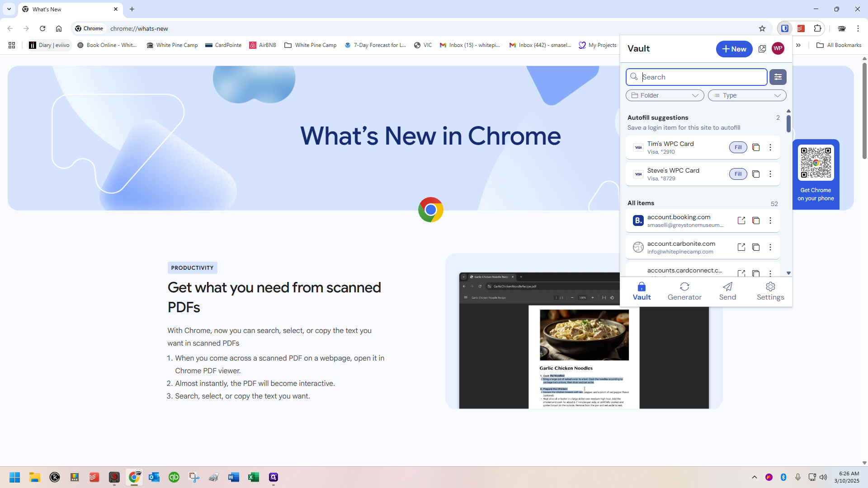Show hidden bookmarks with the chevron
The height and width of the screenshot is (488, 868).
click(x=798, y=45)
